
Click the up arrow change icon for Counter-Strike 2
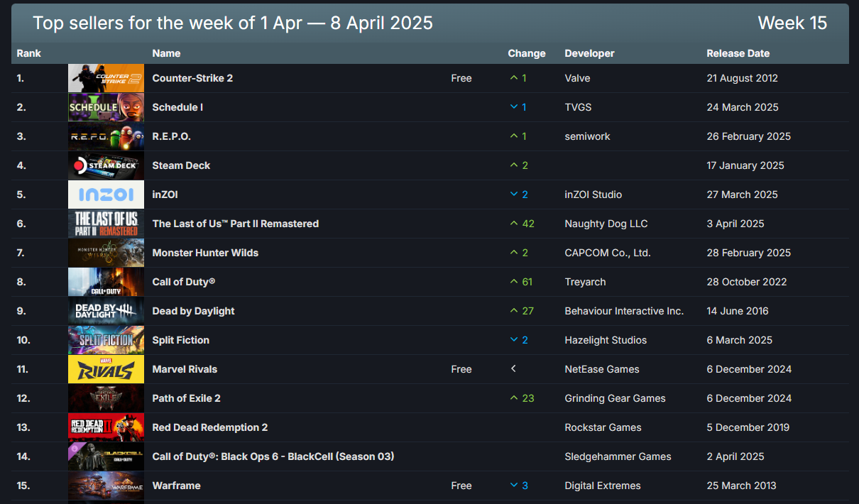click(514, 78)
